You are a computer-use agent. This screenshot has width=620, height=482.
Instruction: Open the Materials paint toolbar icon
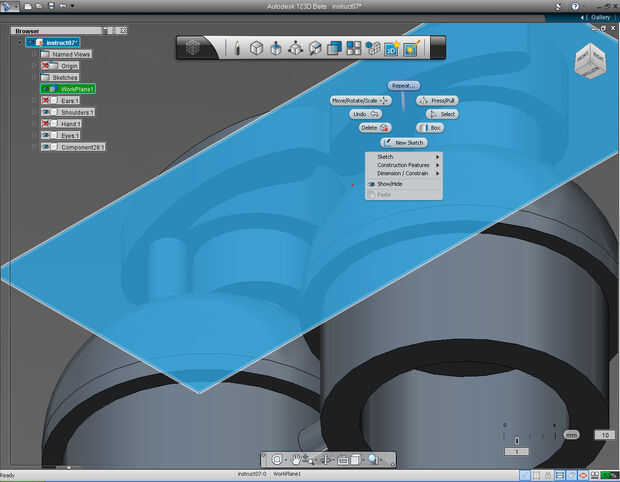click(x=411, y=49)
